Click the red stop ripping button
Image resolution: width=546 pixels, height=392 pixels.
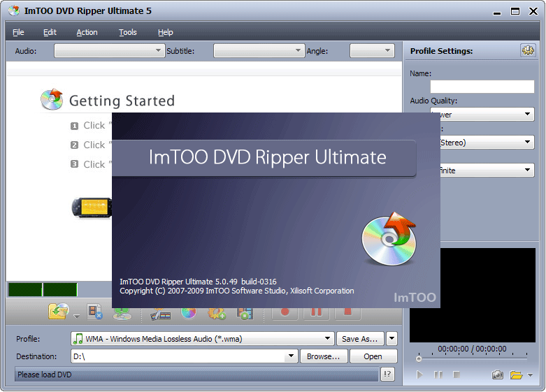tap(347, 314)
